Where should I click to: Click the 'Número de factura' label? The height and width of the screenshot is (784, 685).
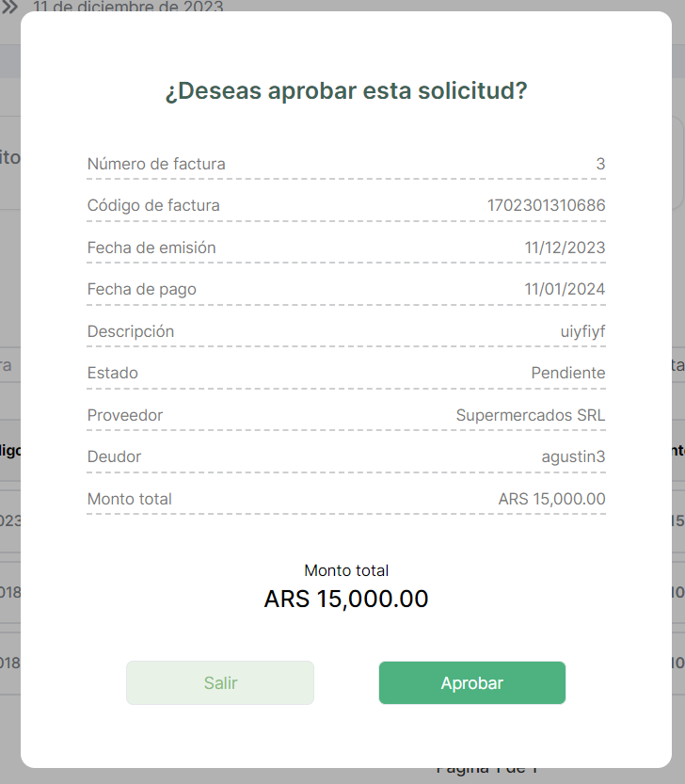[x=156, y=164]
